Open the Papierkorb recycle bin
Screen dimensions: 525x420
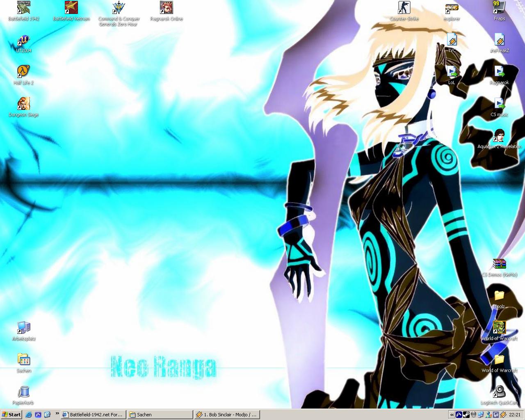coord(24,395)
